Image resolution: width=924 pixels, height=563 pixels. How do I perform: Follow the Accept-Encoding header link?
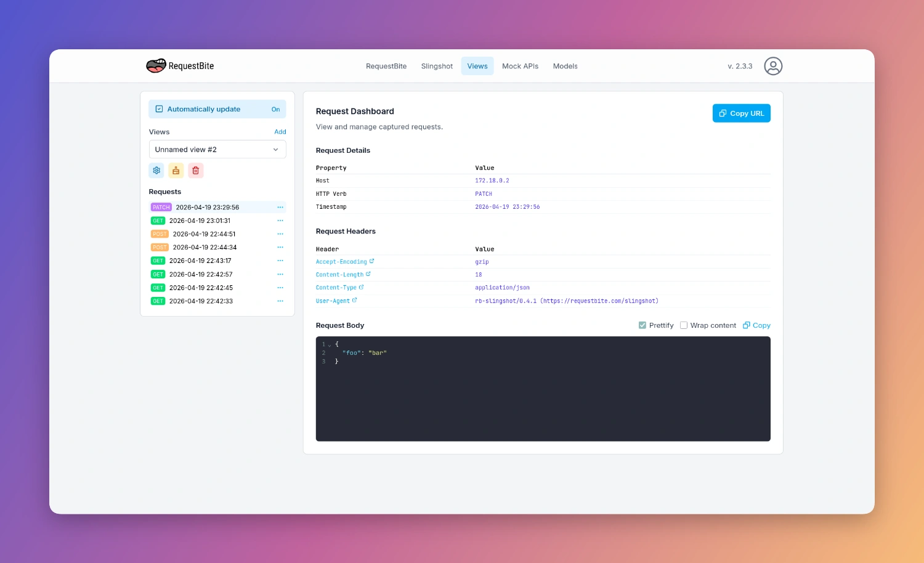(x=341, y=262)
